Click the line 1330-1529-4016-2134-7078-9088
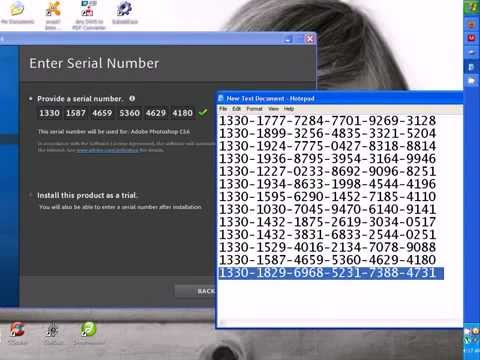480x360 pixels. tap(327, 247)
